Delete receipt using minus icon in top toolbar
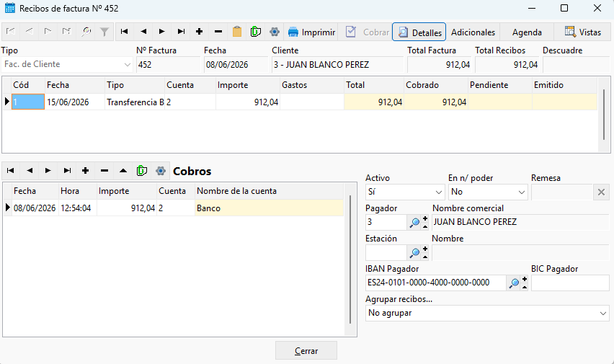This screenshot has height=364, width=614. [218, 32]
